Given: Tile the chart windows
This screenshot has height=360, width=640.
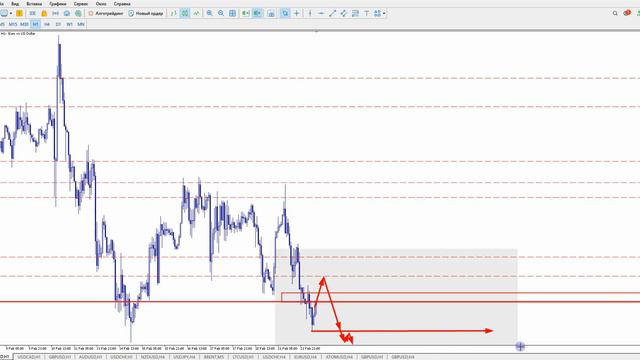Looking at the screenshot, I should 232,13.
